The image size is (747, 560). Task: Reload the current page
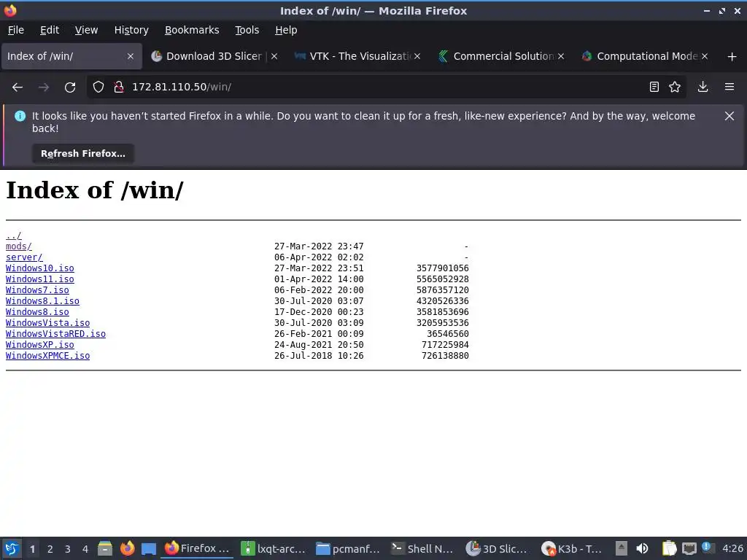(x=70, y=87)
